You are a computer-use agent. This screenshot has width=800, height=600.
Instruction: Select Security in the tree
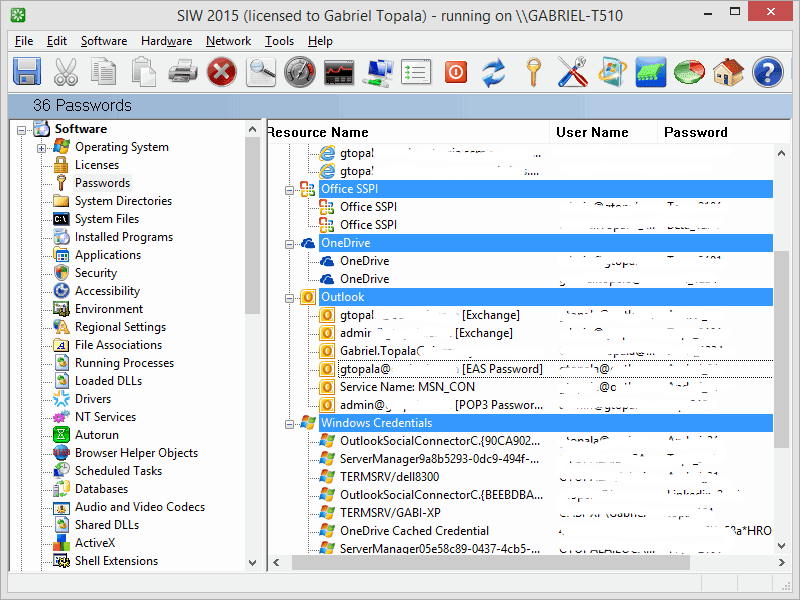coord(96,273)
